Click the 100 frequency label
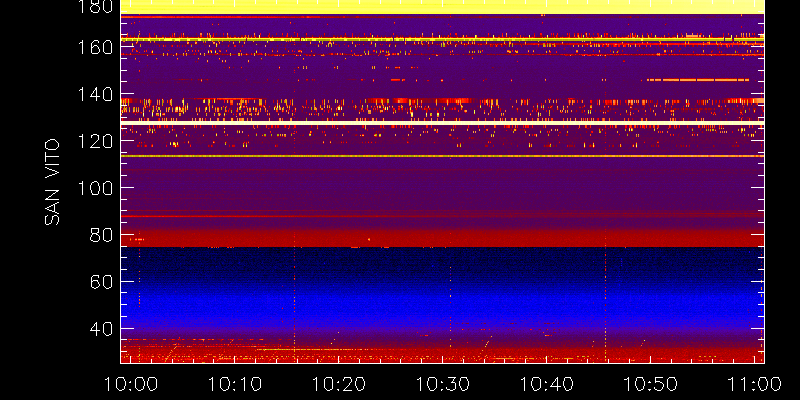The width and height of the screenshot is (800, 400). 93,188
